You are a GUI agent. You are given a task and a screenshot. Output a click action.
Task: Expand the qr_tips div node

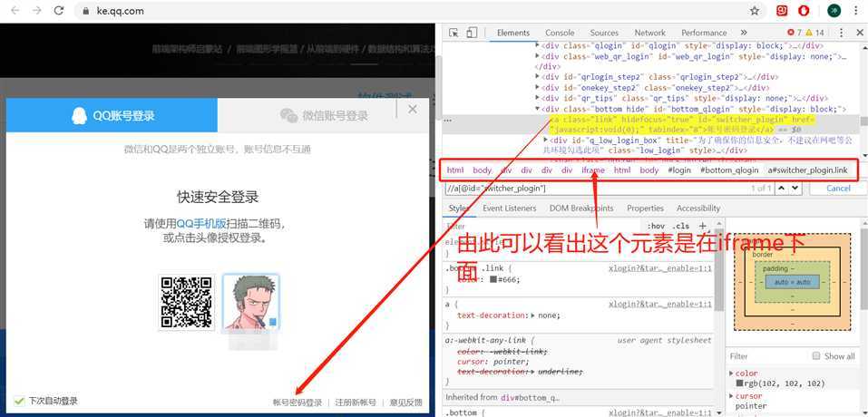point(538,98)
